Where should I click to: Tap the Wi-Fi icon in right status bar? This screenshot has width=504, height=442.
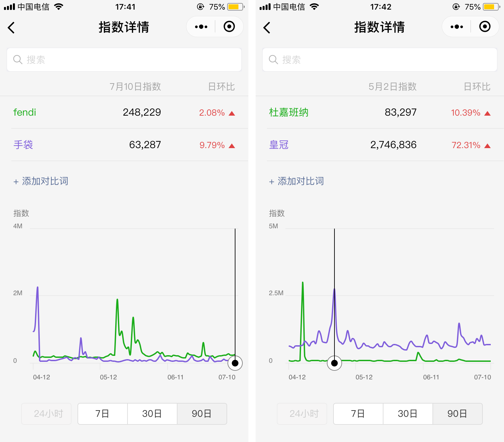(x=314, y=7)
